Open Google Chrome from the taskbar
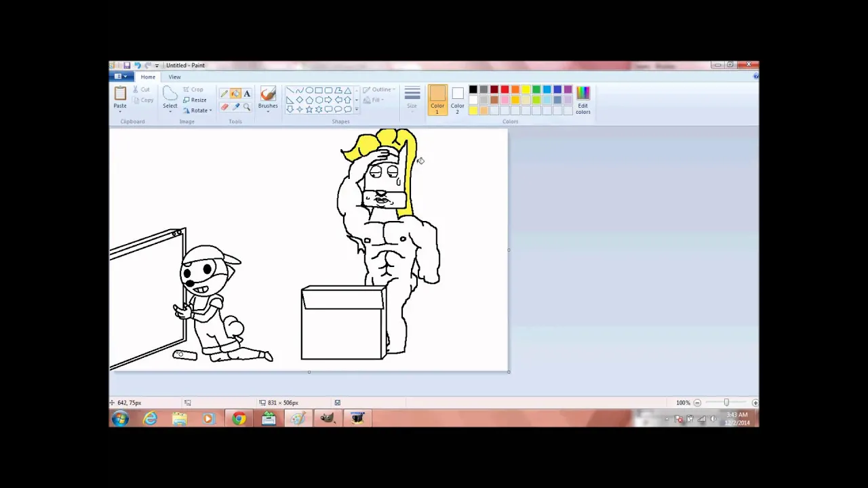The width and height of the screenshot is (868, 488). [238, 419]
